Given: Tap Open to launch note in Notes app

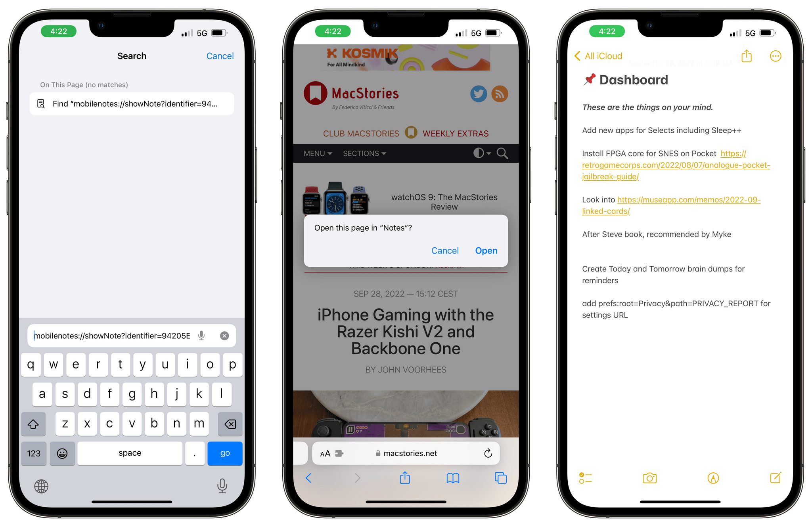Looking at the screenshot, I should click(x=486, y=251).
